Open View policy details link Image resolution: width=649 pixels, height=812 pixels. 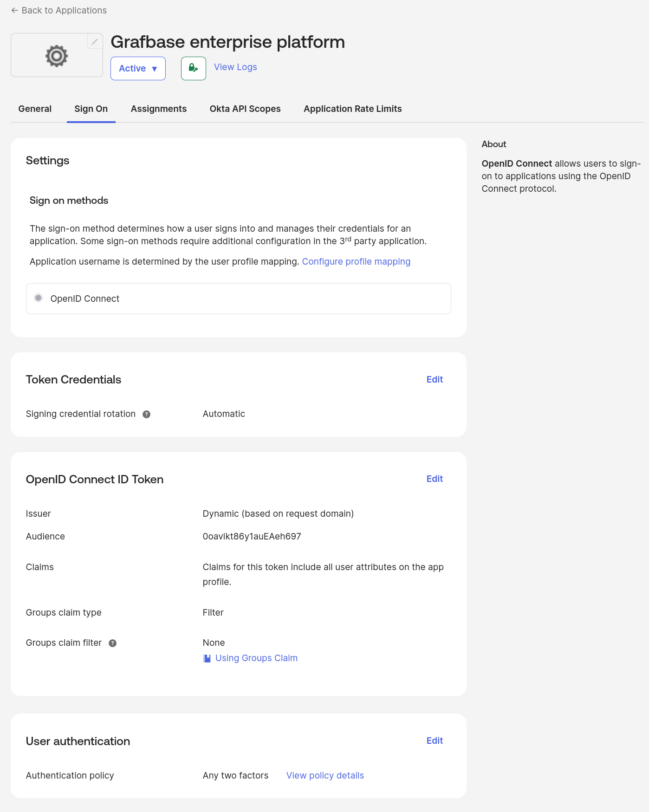pyautogui.click(x=325, y=775)
